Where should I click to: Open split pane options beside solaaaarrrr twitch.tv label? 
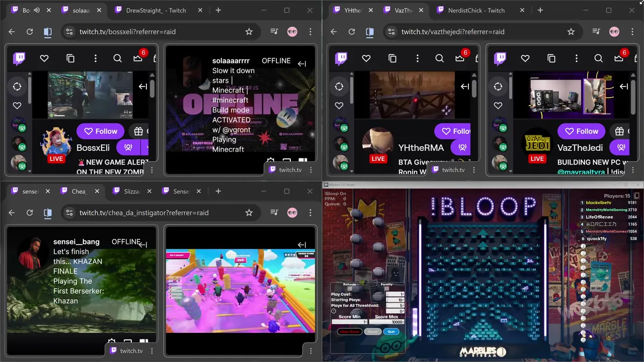tap(311, 170)
